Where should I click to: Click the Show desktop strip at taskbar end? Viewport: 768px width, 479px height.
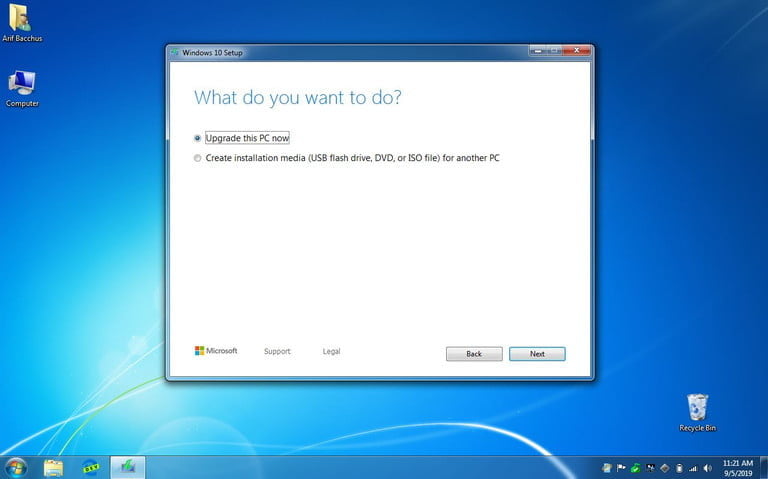[x=764, y=467]
